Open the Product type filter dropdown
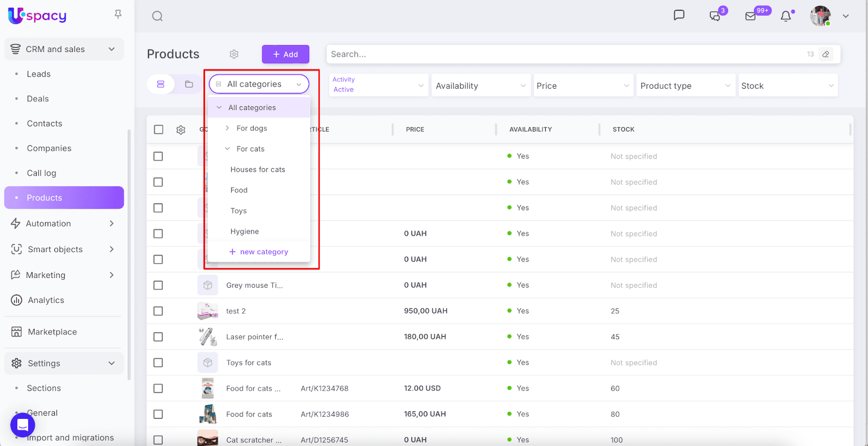868x446 pixels. coord(685,86)
